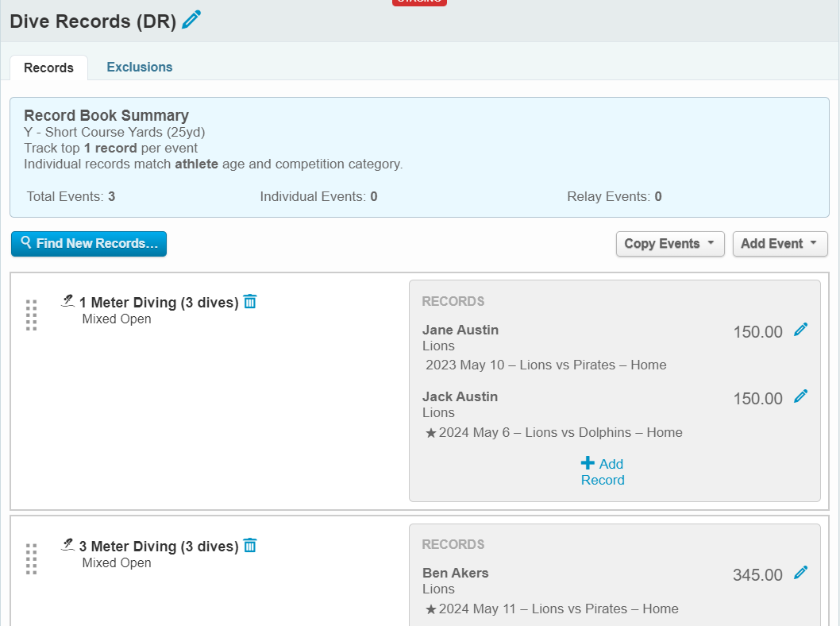Image resolution: width=840 pixels, height=626 pixels.
Task: Click the 1 Meter Diving (3 dives) title
Action: (159, 303)
